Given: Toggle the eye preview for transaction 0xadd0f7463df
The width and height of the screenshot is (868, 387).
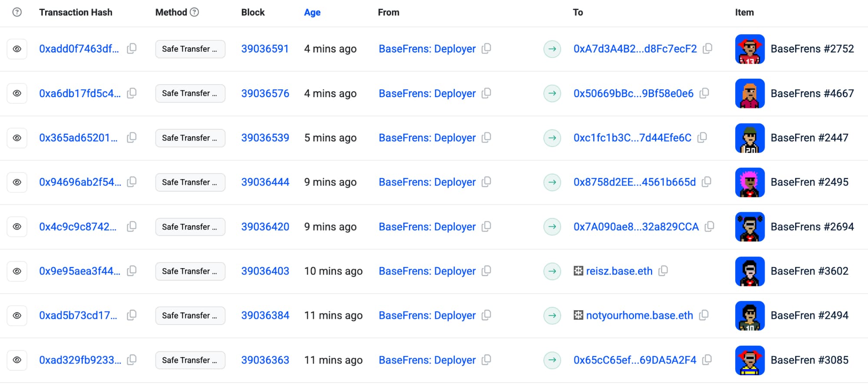Looking at the screenshot, I should (x=17, y=49).
